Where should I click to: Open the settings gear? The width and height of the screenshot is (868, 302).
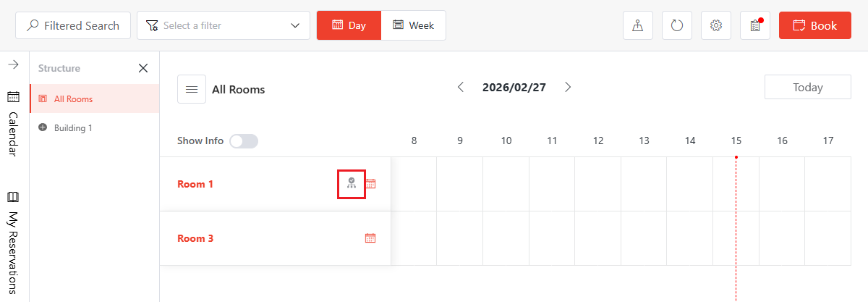point(716,25)
